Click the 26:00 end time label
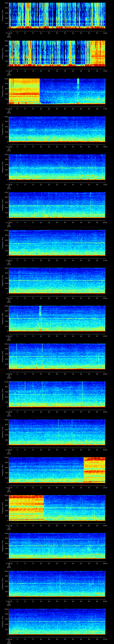Viewport: 114px width, 644px height. click(x=105, y=450)
